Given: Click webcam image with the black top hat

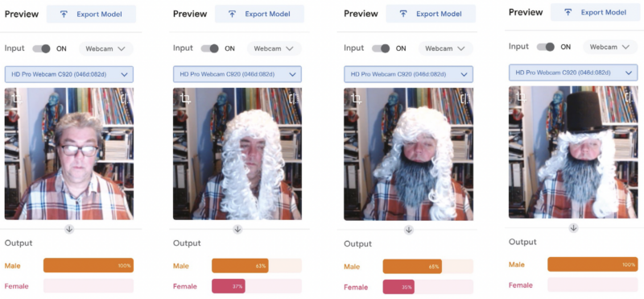Looking at the screenshot, I should (x=573, y=152).
